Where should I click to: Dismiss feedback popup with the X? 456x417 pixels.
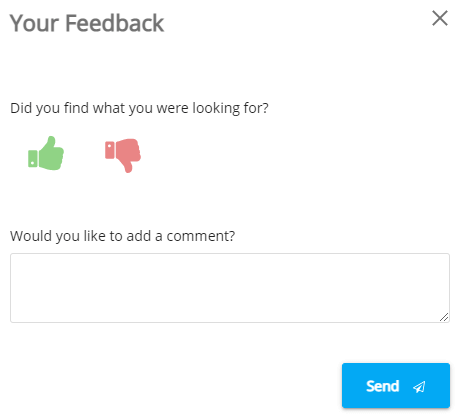[x=440, y=18]
